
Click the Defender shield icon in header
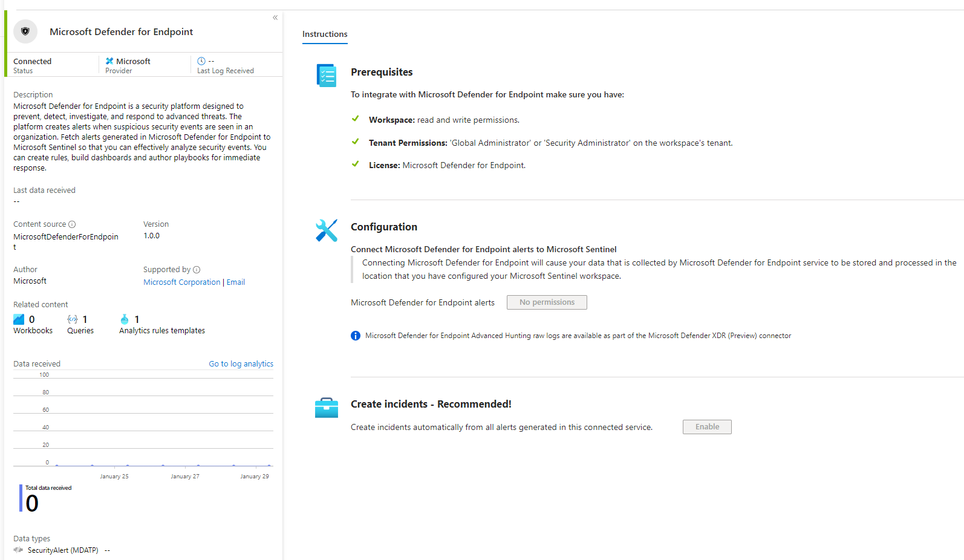(x=25, y=31)
